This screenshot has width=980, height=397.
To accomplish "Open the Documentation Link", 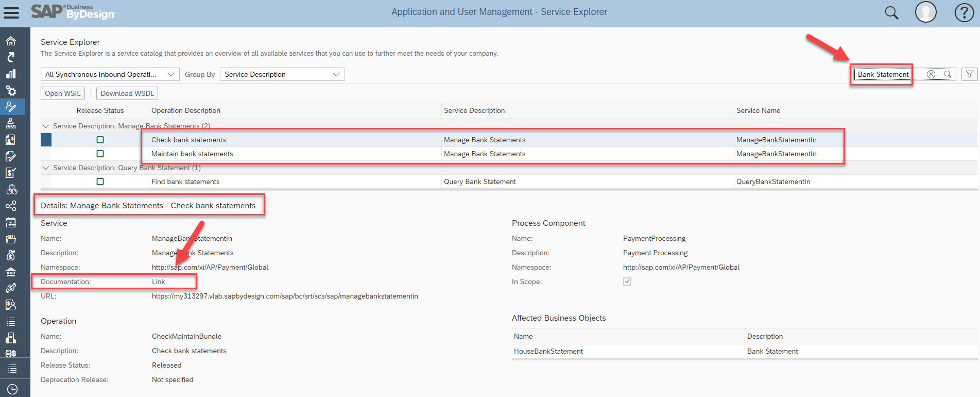I will (158, 282).
